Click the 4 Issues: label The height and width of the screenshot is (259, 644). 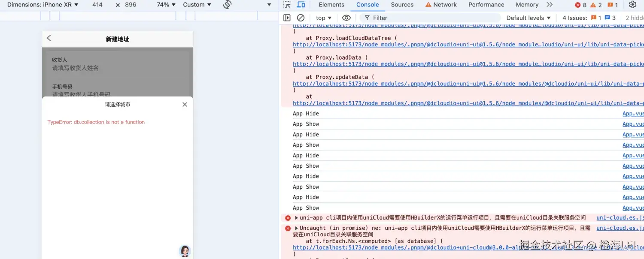(575, 18)
